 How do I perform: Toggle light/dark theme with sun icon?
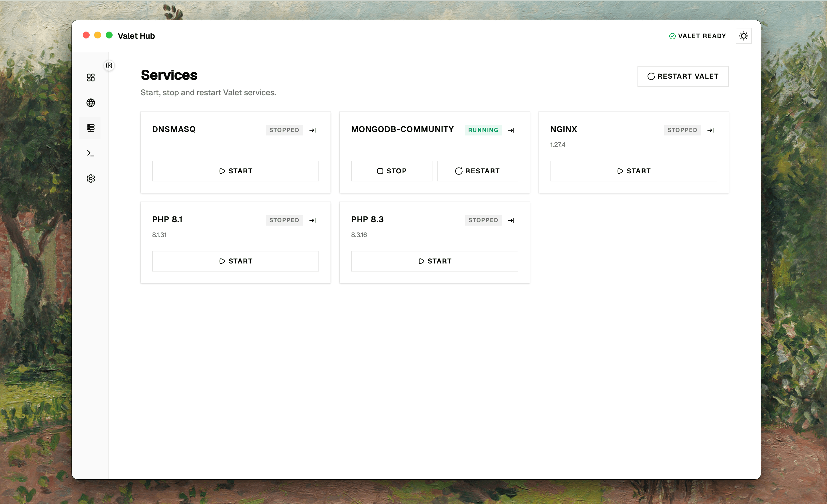click(743, 36)
